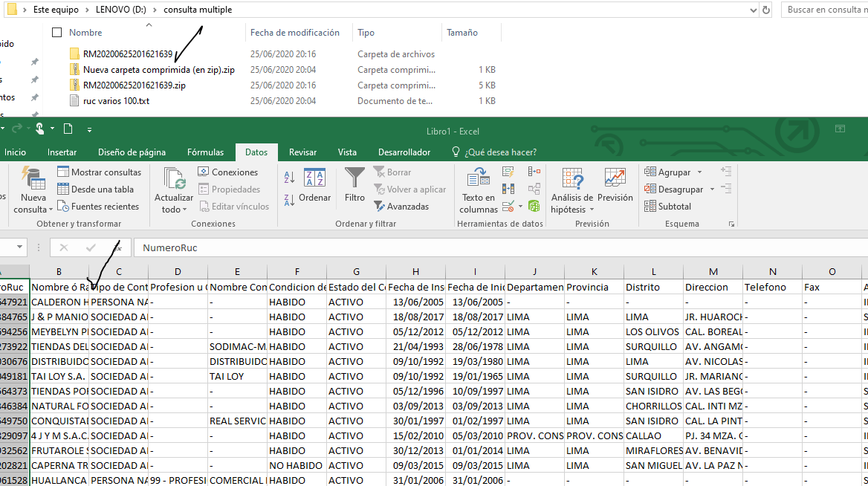
Task: Select column F header
Action: (297, 272)
